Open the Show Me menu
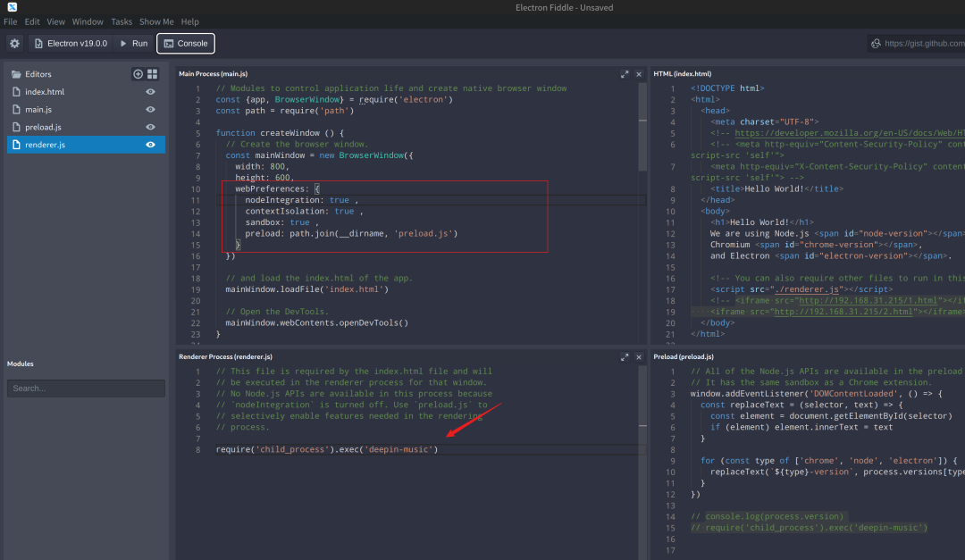Viewport: 965px width, 560px height. (x=156, y=21)
